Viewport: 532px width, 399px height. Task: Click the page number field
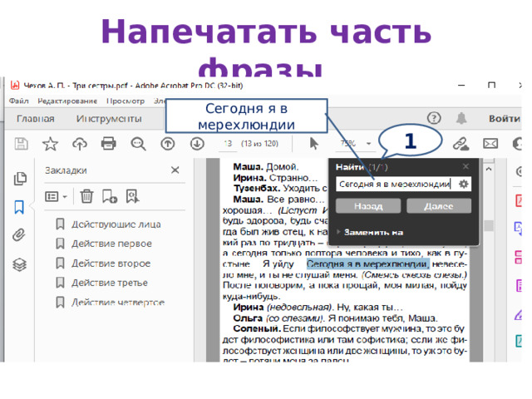coord(228,144)
